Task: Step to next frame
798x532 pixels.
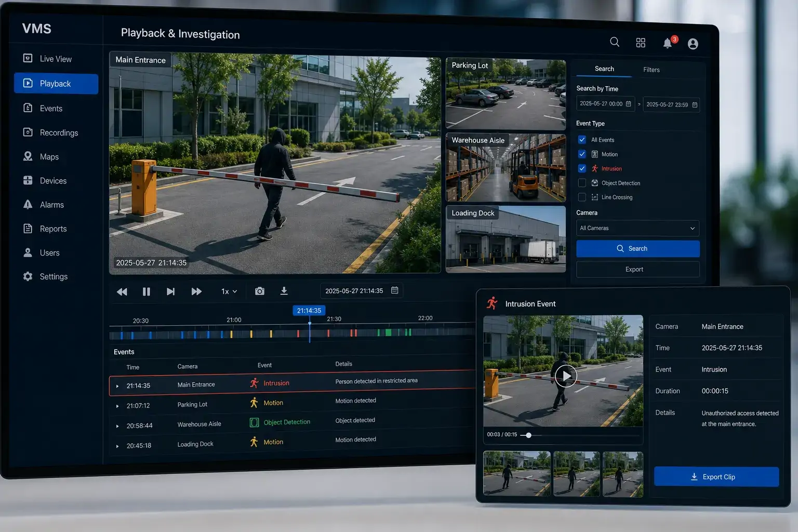Action: coord(170,291)
